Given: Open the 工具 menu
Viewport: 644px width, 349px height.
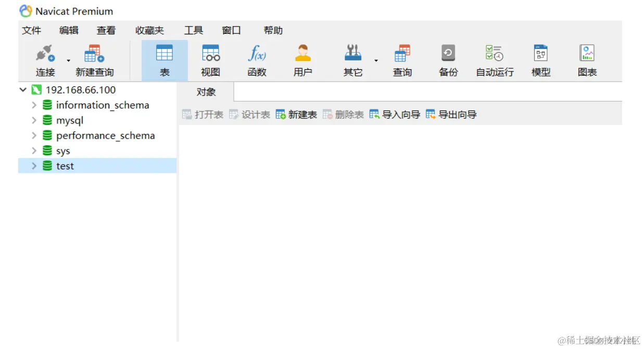Looking at the screenshot, I should [x=193, y=30].
